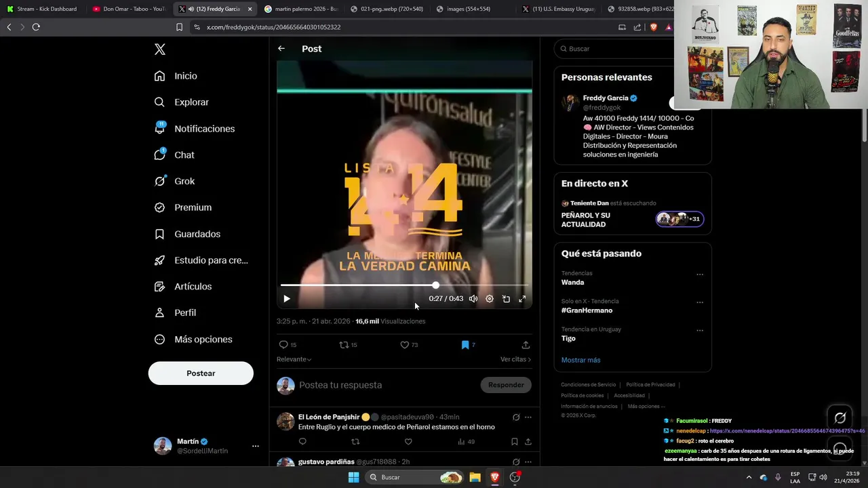The image size is (868, 488).
Task: Reply to El León de Panjshir comment
Action: coord(302,442)
